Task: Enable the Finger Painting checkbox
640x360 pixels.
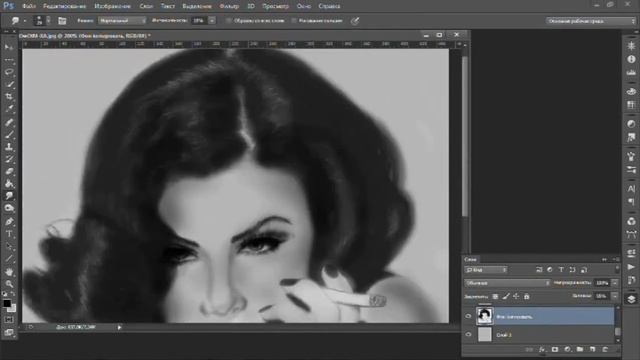Action: 293,20
